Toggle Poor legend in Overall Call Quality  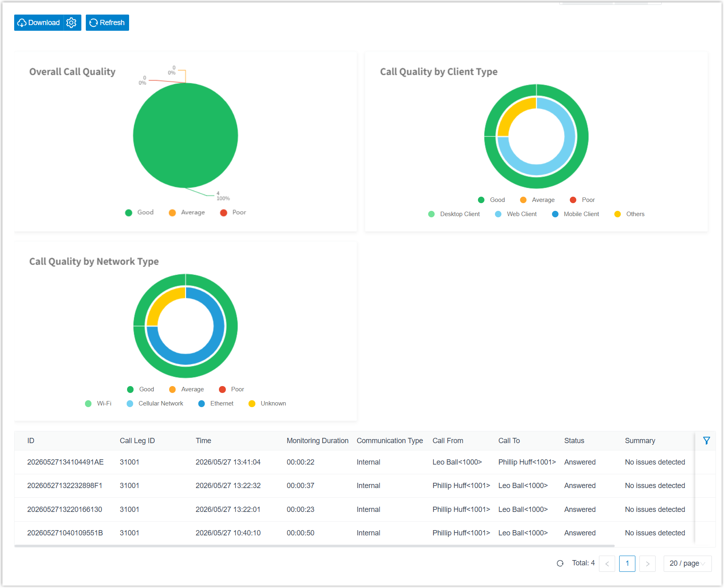pos(233,212)
